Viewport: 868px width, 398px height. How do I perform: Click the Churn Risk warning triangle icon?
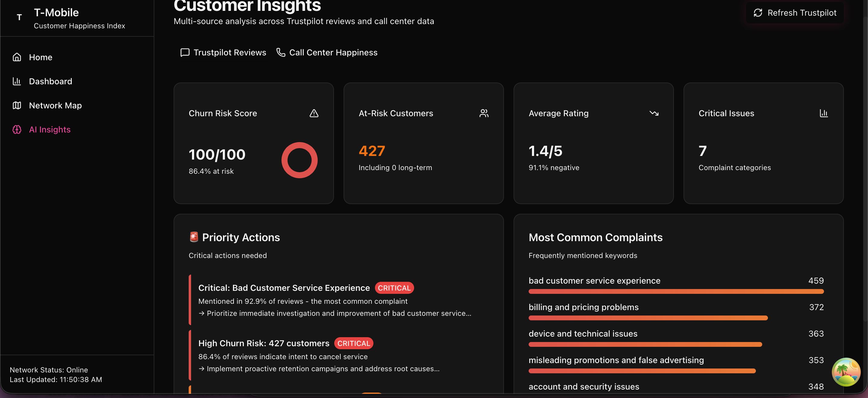click(x=314, y=113)
